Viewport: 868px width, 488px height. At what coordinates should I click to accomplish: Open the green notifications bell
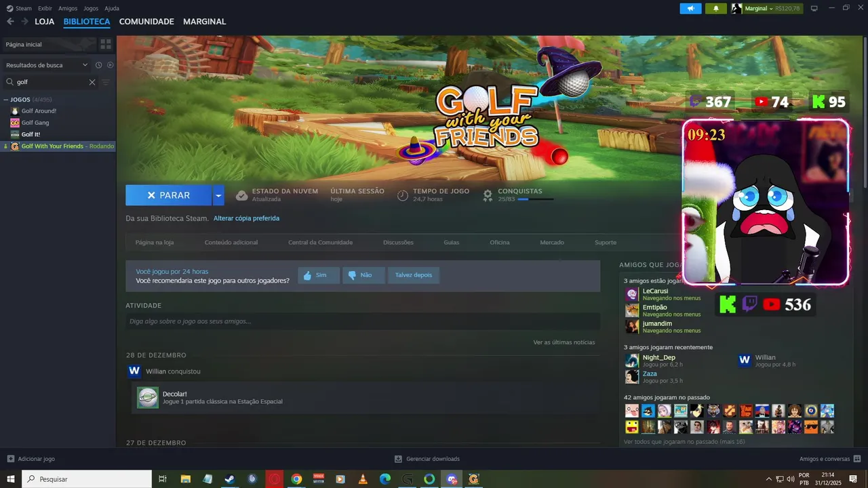tap(716, 9)
